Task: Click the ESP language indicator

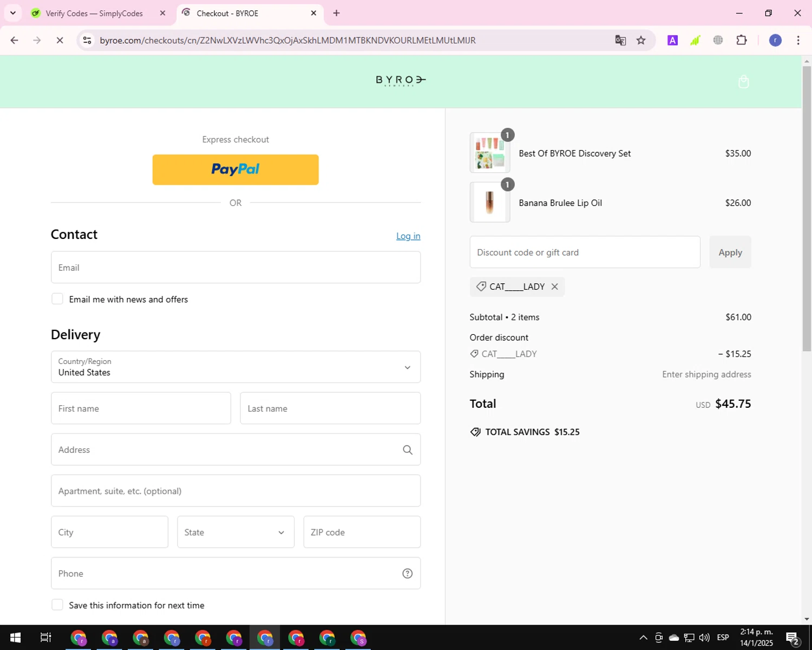Action: [723, 638]
